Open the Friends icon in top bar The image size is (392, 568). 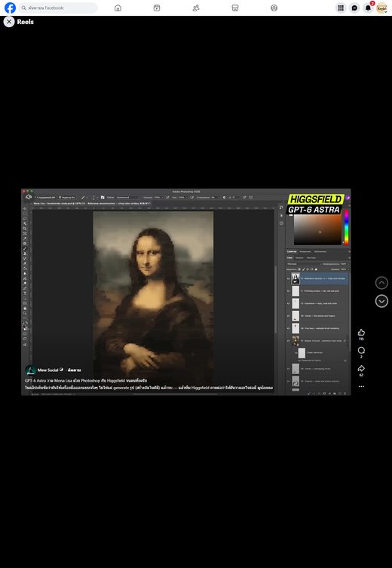196,8
